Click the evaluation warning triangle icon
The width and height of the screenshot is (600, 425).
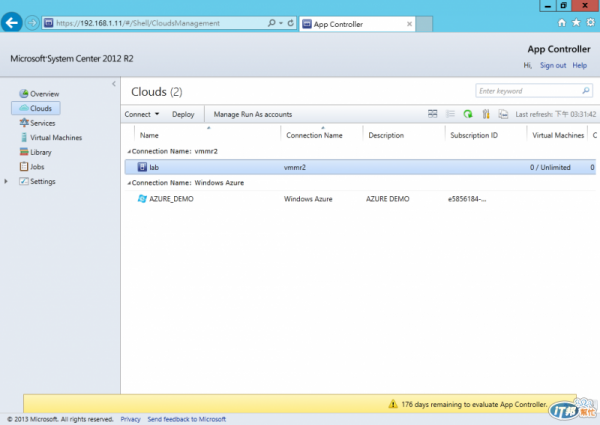click(x=393, y=404)
